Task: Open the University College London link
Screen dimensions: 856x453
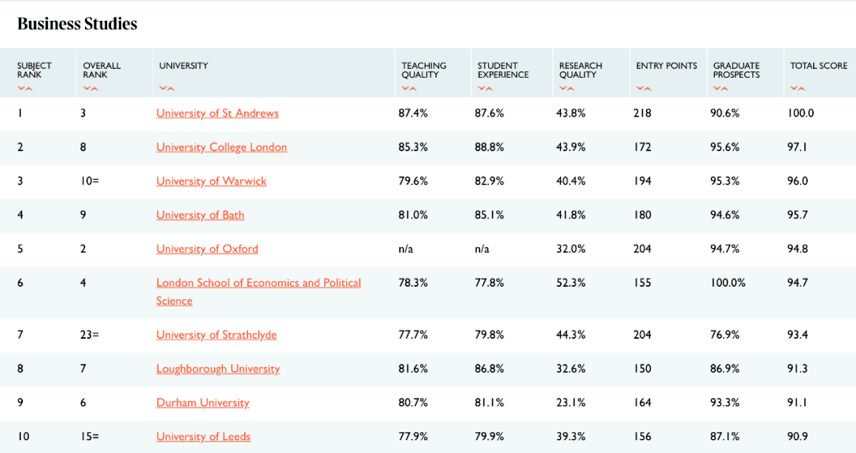Action: click(x=221, y=147)
